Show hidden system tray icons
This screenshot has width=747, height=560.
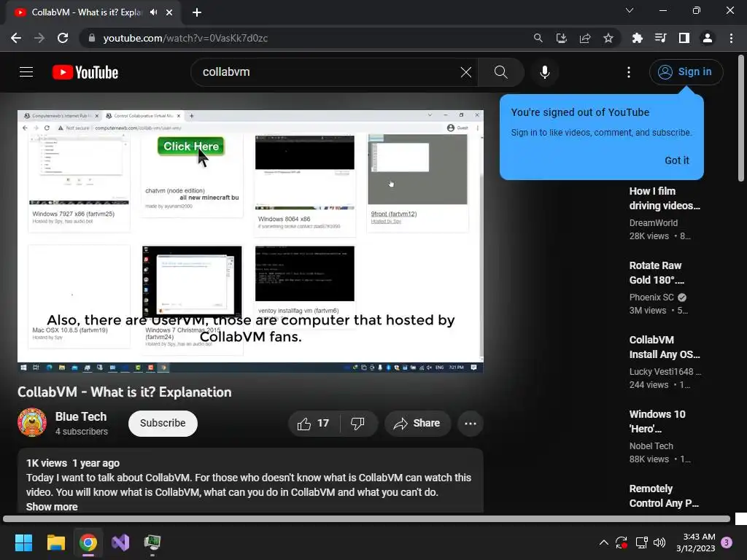[x=603, y=542]
